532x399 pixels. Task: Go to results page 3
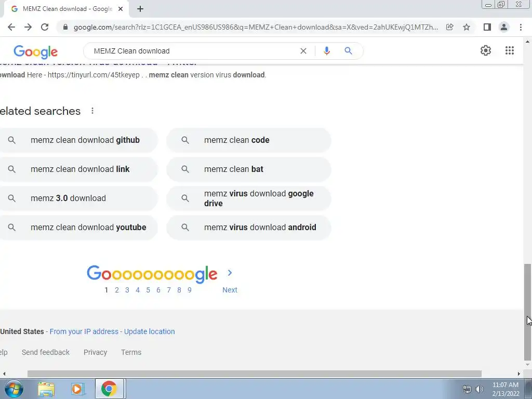(x=127, y=290)
